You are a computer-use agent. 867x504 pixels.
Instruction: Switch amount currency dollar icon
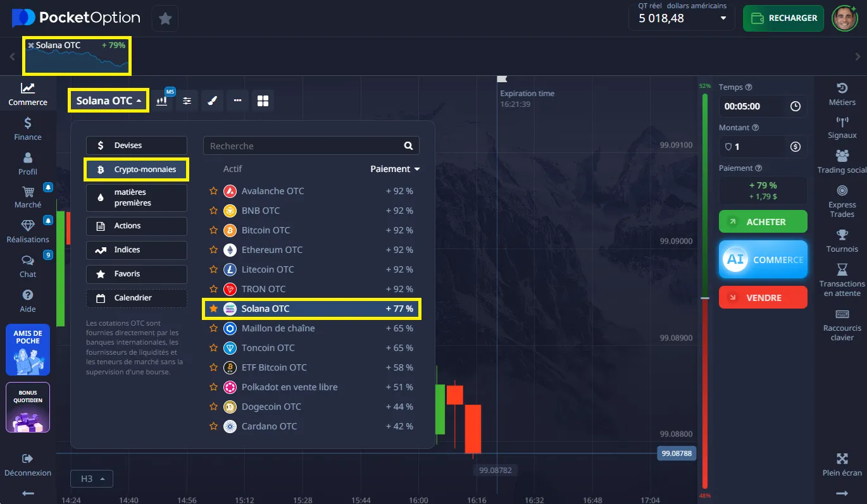pos(795,147)
